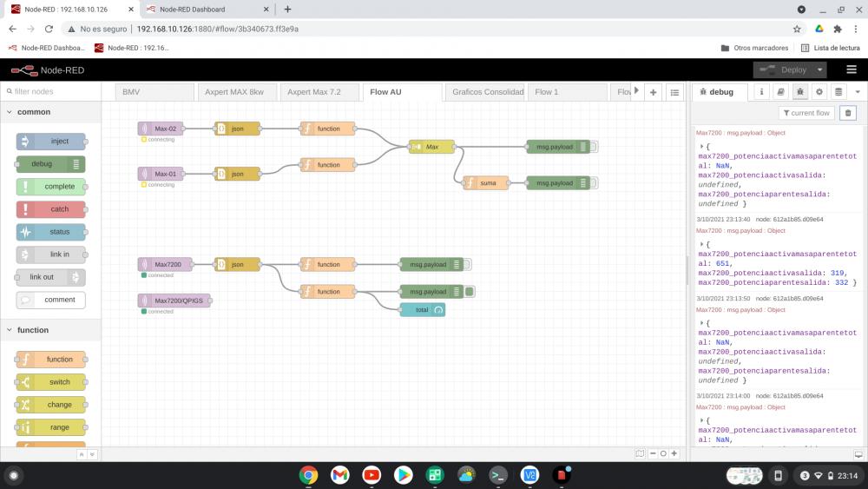Pick the catch node from palette
This screenshot has width=868, height=489.
point(51,209)
